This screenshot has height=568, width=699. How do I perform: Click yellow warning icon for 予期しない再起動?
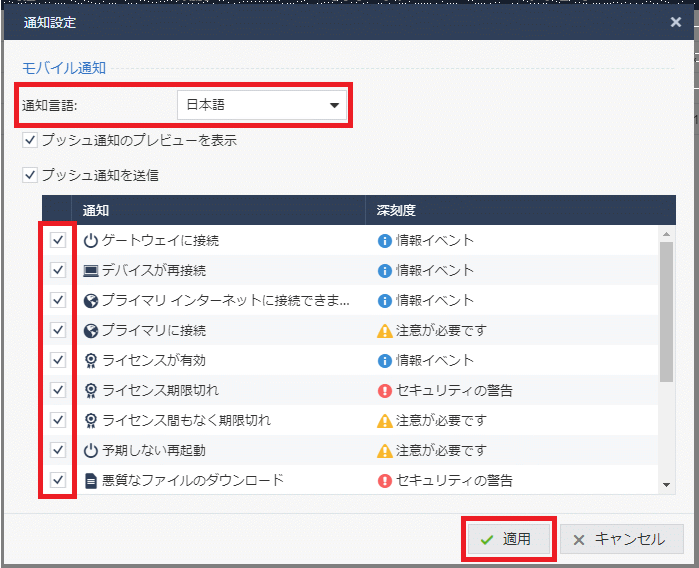(384, 451)
